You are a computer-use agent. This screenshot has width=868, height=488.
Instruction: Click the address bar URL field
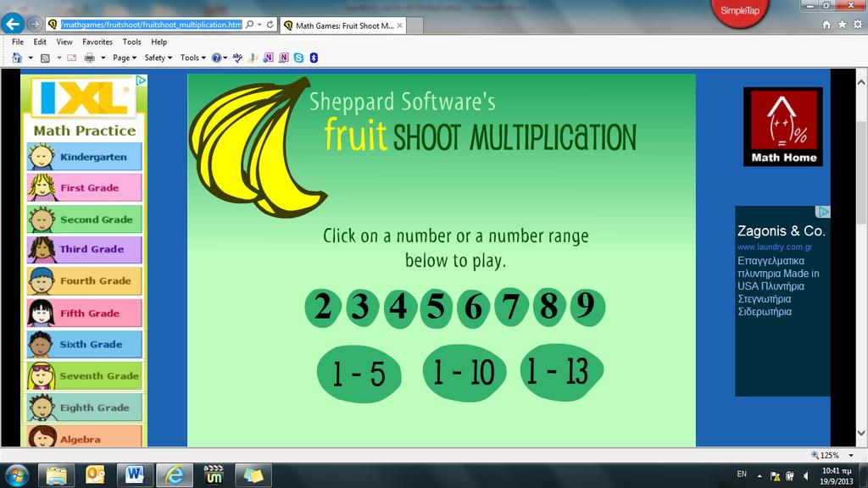click(x=151, y=25)
